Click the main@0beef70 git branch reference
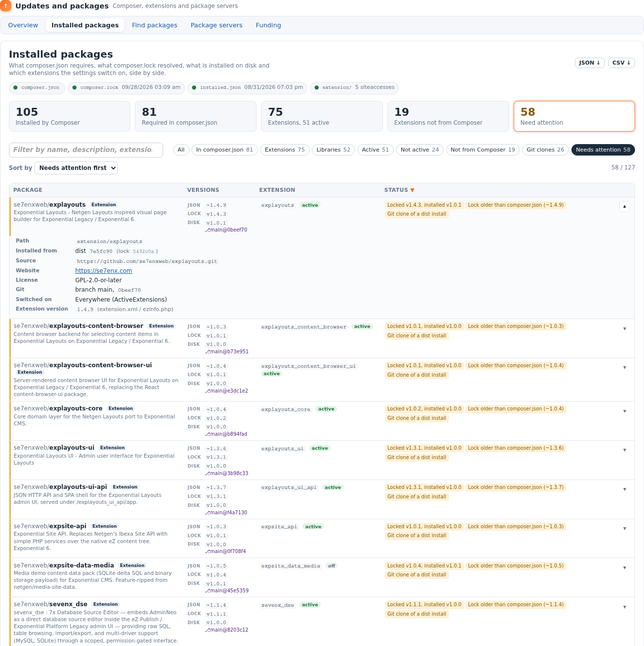Screen dimensions: 644x646 point(226,230)
